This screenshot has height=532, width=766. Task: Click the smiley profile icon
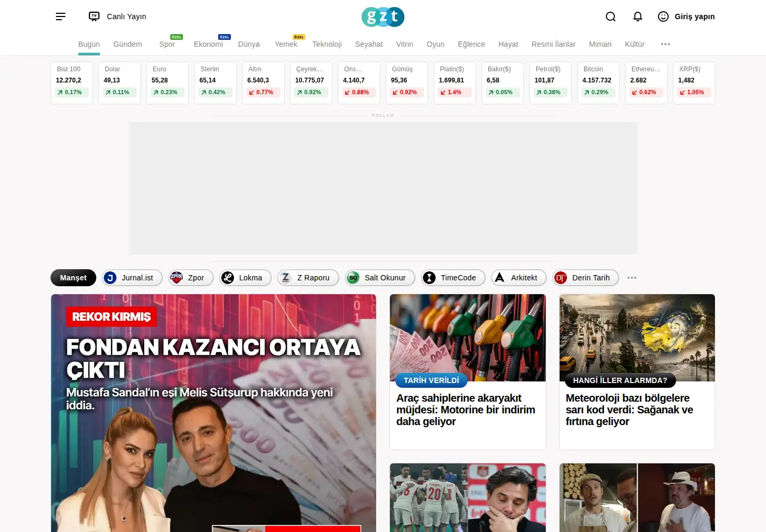(x=663, y=16)
